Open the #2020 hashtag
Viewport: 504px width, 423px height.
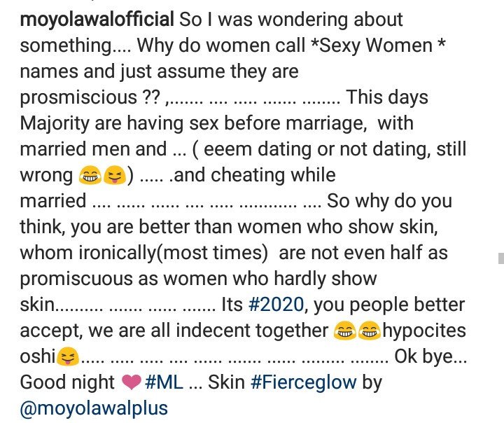[x=276, y=305]
